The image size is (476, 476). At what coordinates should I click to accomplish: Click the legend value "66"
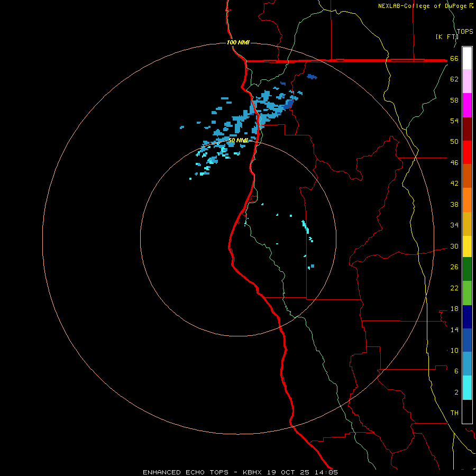pos(454,59)
